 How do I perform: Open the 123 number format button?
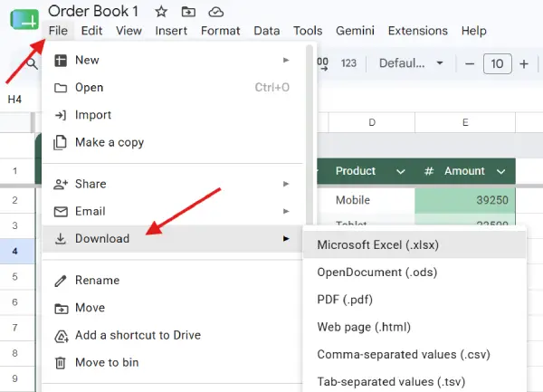click(x=348, y=63)
